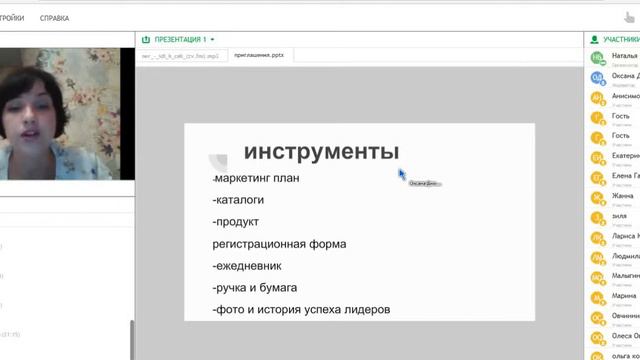Click the presentation share icon beside ПРЕЗЕНТАЦИЯ 1
The image size is (640, 360).
tap(146, 40)
